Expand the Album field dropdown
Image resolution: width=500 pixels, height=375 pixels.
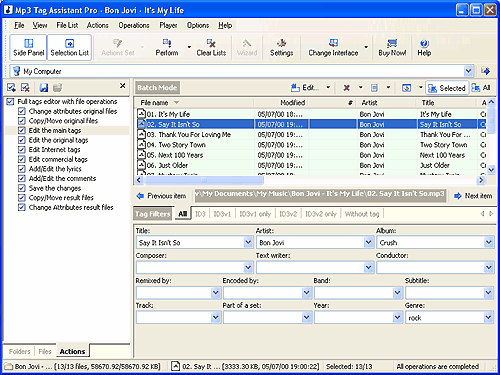click(488, 242)
